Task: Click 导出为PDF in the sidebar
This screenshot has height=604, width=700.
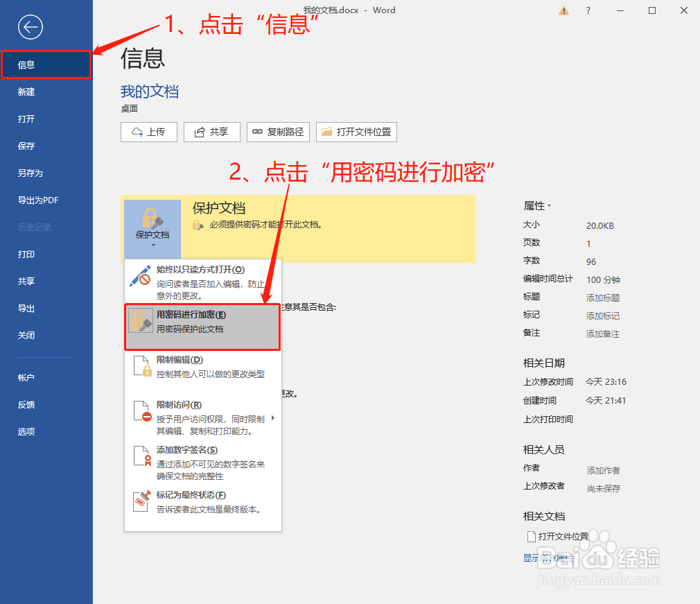Action: [46, 200]
